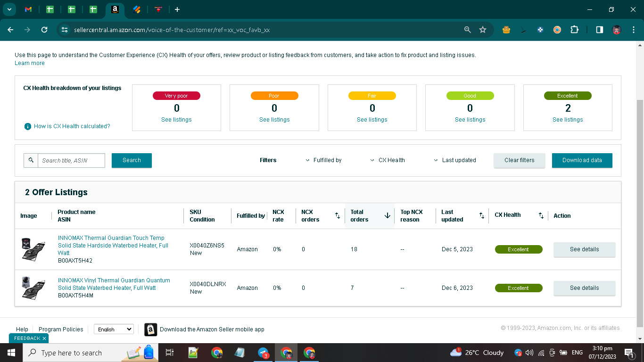This screenshot has height=362, width=644.
Task: Open INNOMAX Thermal Guardian Touch Temp product link
Action: (x=113, y=246)
